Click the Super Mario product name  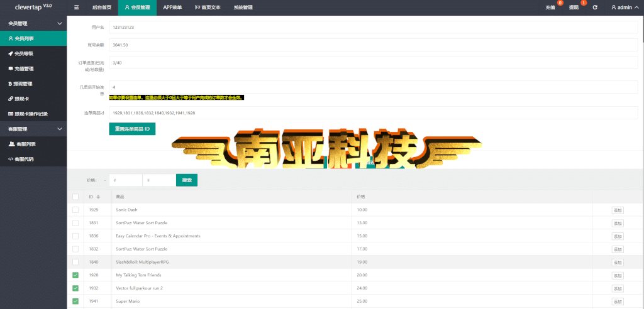tap(128, 301)
